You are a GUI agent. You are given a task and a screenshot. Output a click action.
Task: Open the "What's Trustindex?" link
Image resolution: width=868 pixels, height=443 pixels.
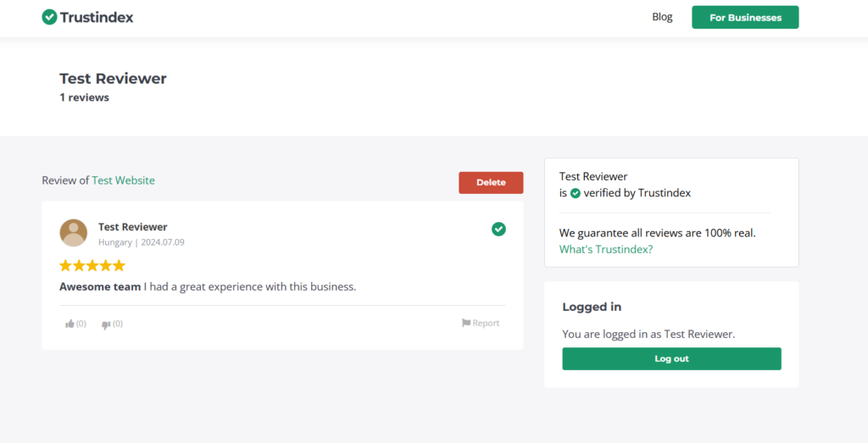click(606, 249)
